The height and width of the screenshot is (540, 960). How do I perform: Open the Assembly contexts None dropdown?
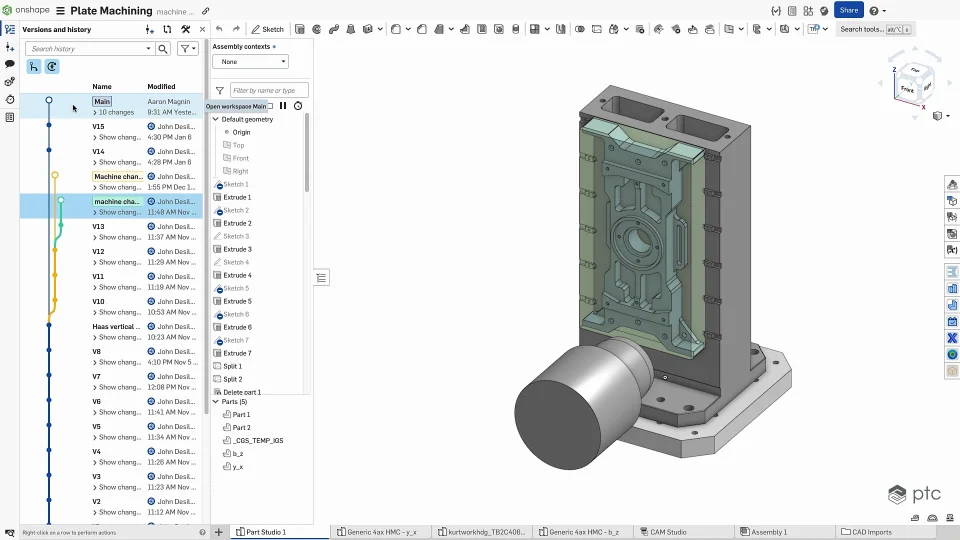(x=250, y=62)
